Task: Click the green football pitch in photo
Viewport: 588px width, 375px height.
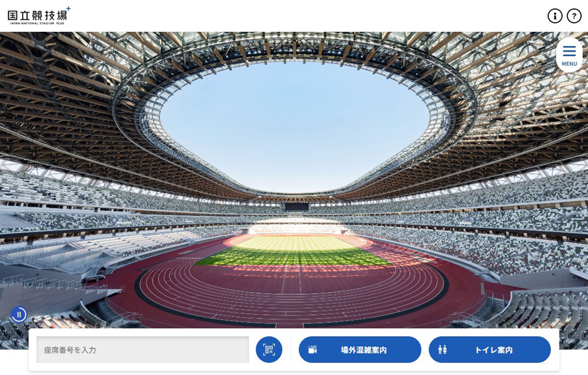Action: [293, 251]
